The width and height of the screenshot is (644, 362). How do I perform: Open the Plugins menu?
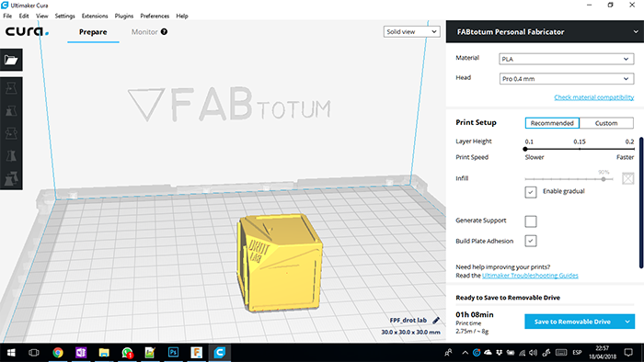pyautogui.click(x=124, y=16)
